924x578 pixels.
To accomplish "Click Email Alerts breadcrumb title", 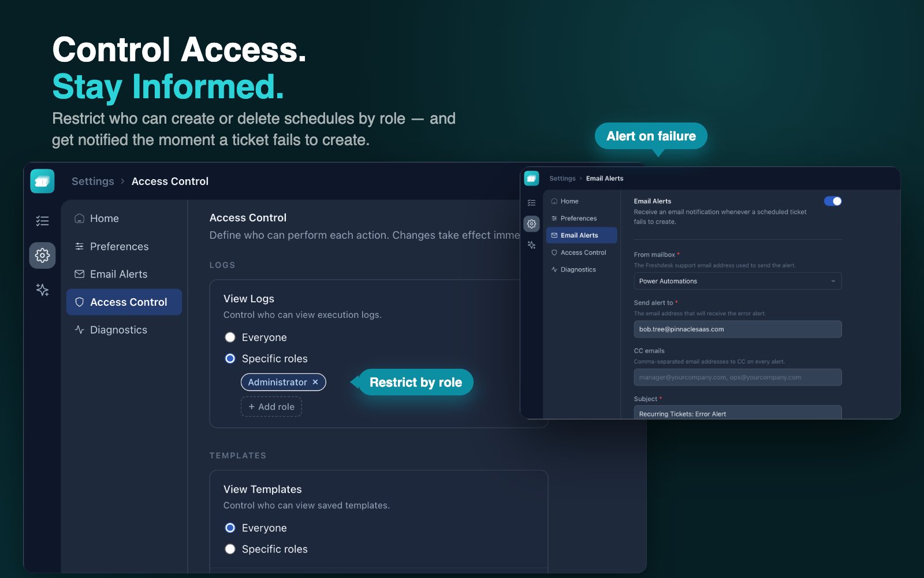I will pyautogui.click(x=605, y=179).
